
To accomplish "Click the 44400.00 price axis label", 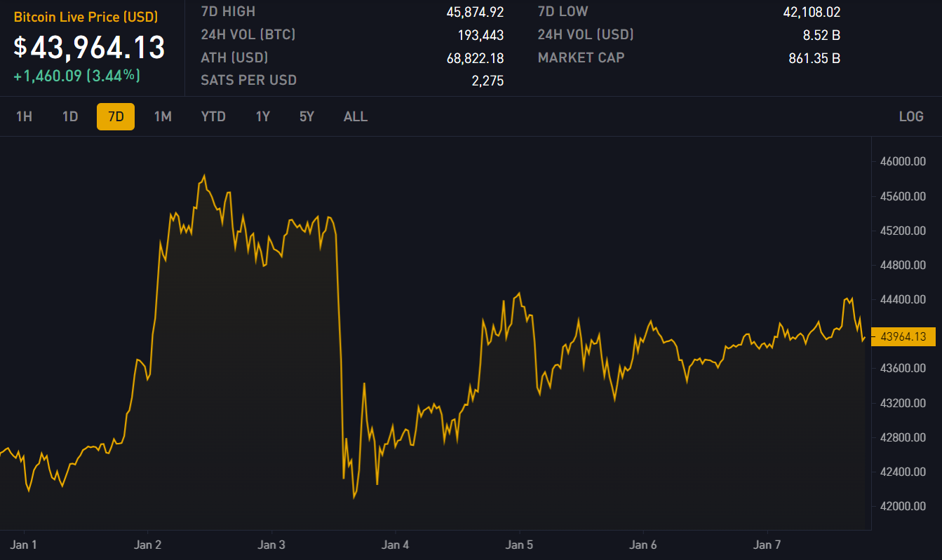I will click(x=903, y=299).
